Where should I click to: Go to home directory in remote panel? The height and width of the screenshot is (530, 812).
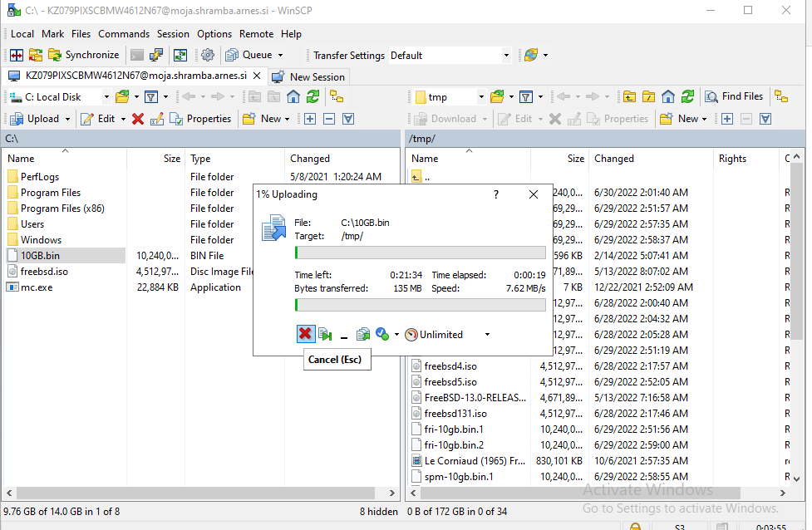coord(668,96)
